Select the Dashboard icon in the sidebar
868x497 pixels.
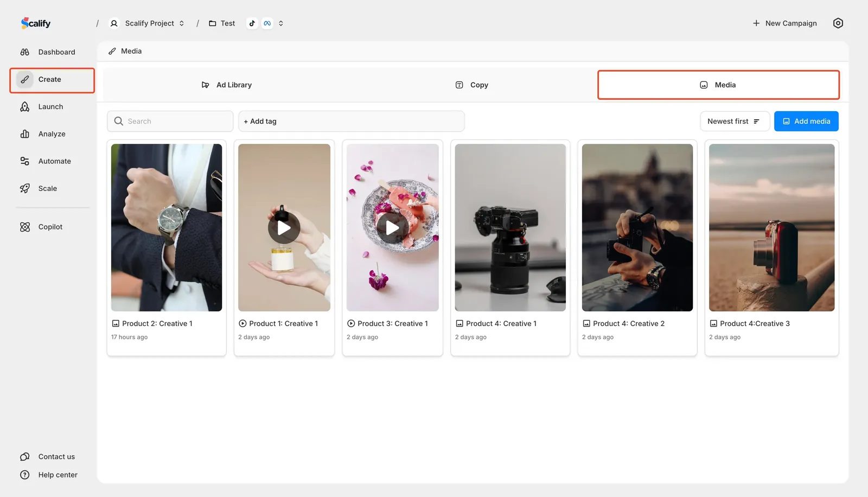tap(25, 52)
